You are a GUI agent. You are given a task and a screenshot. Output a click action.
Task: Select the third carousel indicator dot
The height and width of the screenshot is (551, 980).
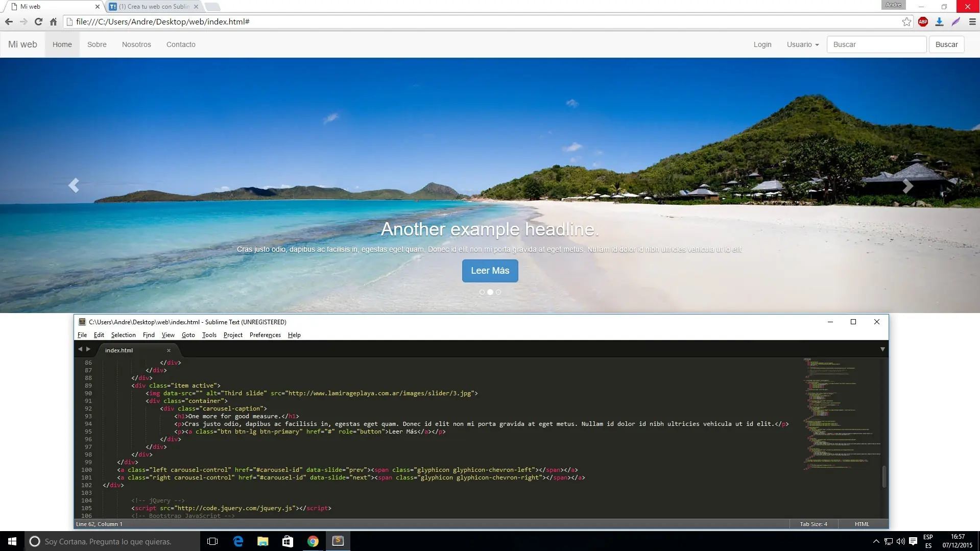point(498,292)
